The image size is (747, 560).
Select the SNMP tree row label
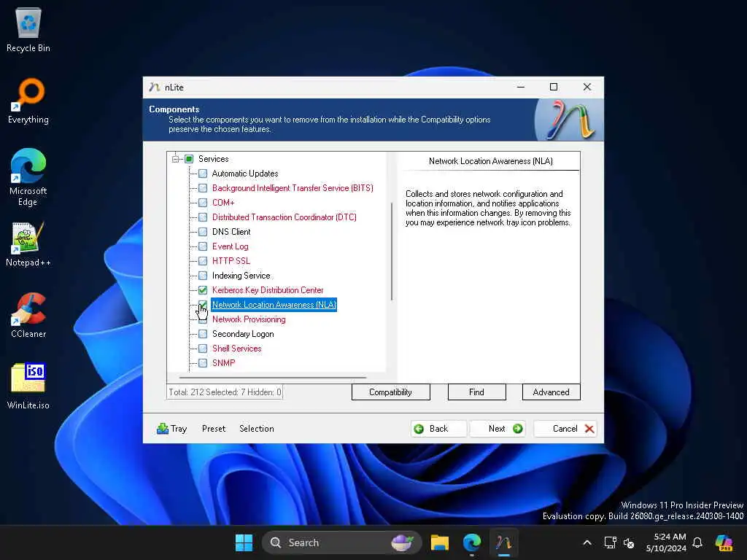223,363
